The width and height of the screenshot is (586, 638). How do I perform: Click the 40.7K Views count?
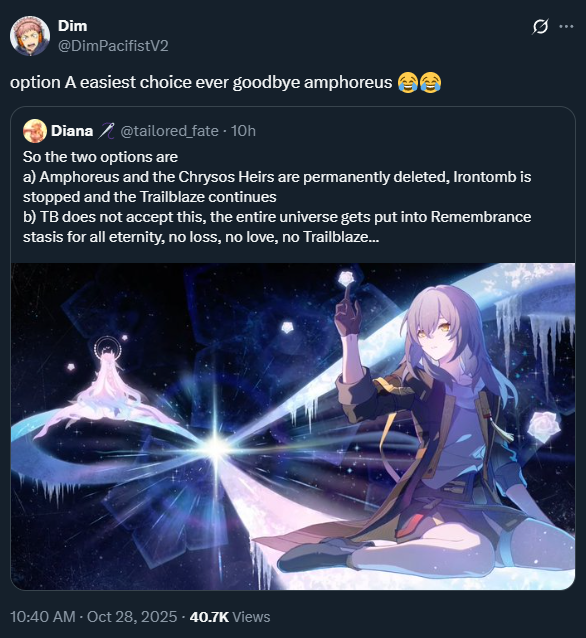click(x=230, y=617)
